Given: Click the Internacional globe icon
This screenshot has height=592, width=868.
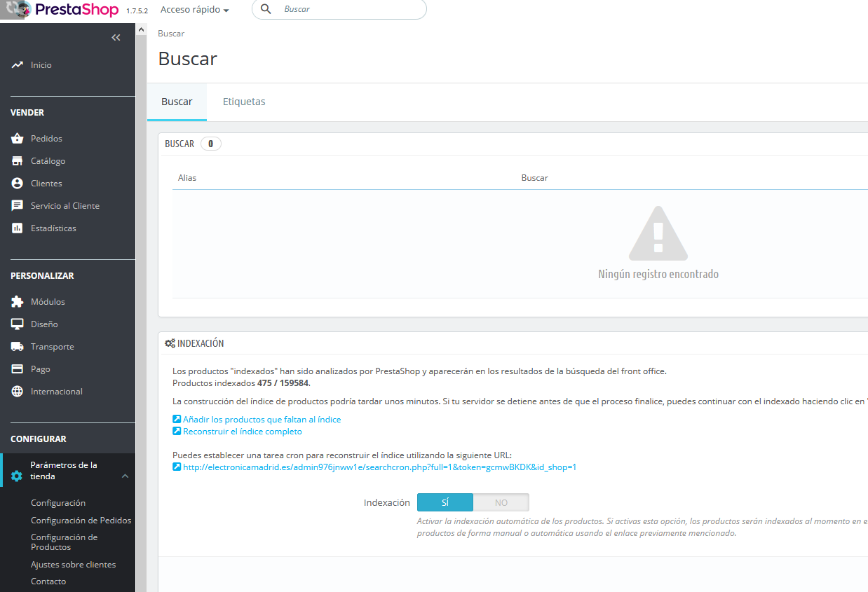Looking at the screenshot, I should [x=18, y=392].
